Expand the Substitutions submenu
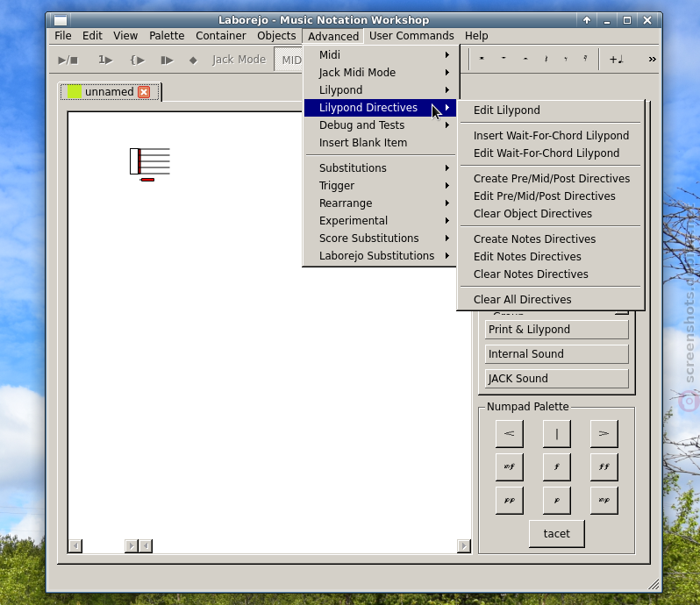The height and width of the screenshot is (605, 700). point(381,168)
